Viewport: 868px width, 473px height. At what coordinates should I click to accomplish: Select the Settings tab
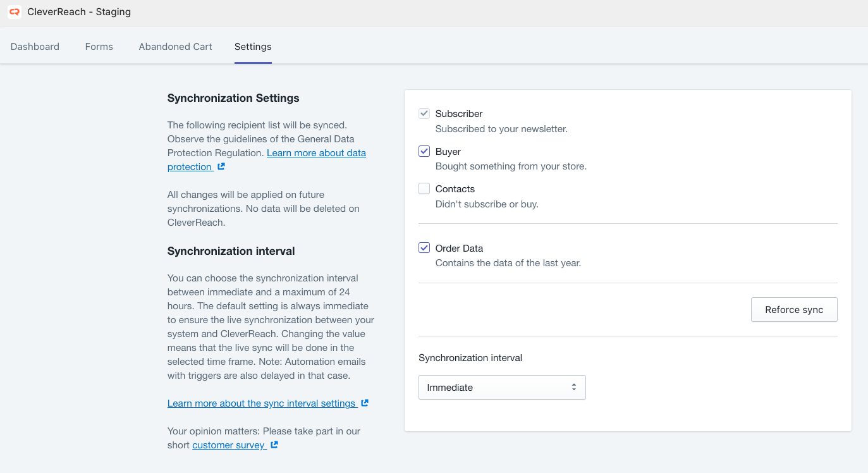[253, 47]
